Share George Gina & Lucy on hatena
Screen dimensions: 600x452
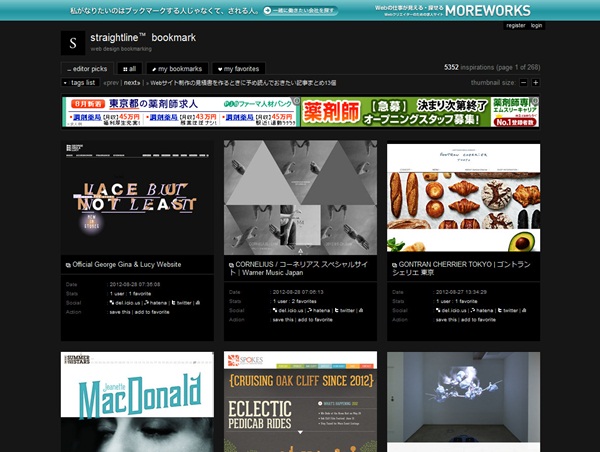[x=155, y=303]
